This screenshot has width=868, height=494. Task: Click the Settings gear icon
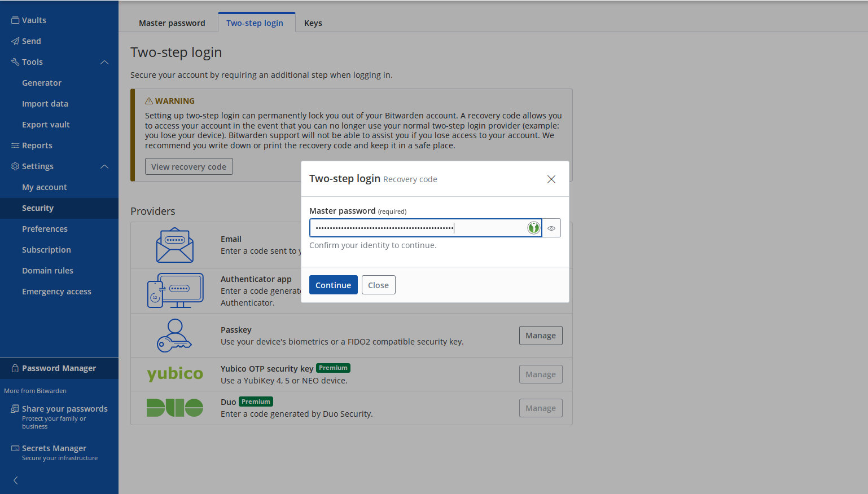pyautogui.click(x=15, y=166)
